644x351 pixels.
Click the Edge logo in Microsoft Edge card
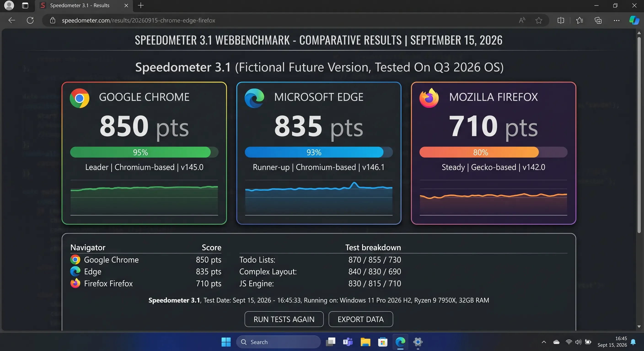click(x=254, y=98)
